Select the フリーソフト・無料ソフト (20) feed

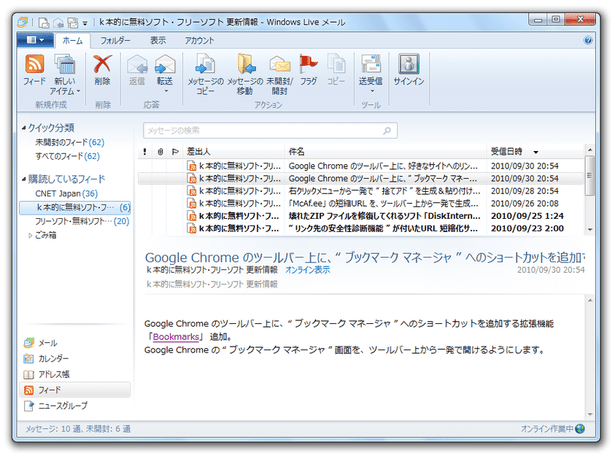[82, 221]
